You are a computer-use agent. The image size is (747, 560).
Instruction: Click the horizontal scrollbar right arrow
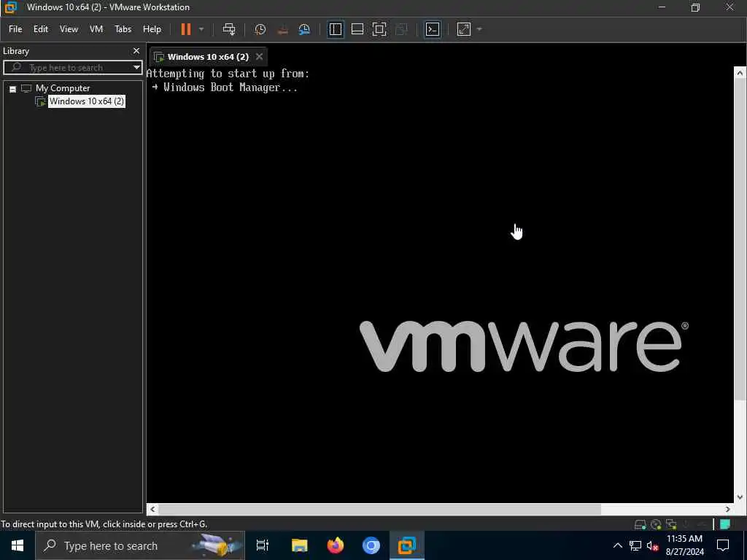(727, 509)
